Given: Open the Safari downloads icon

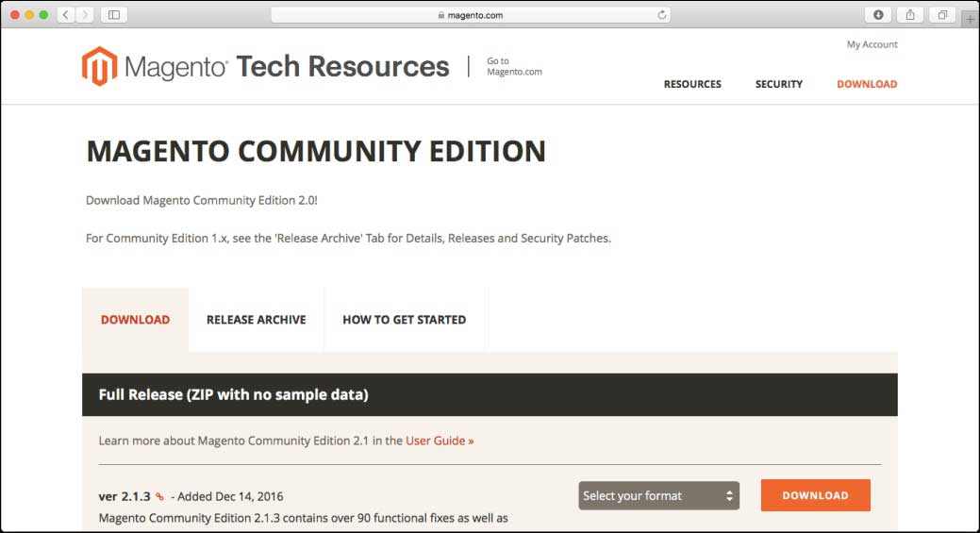Looking at the screenshot, I should [x=878, y=15].
